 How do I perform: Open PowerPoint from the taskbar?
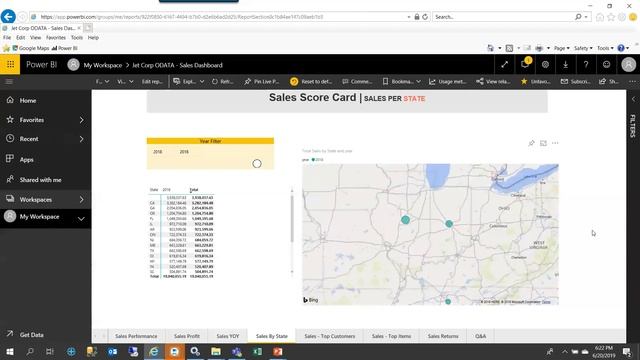pyautogui.click(x=278, y=351)
